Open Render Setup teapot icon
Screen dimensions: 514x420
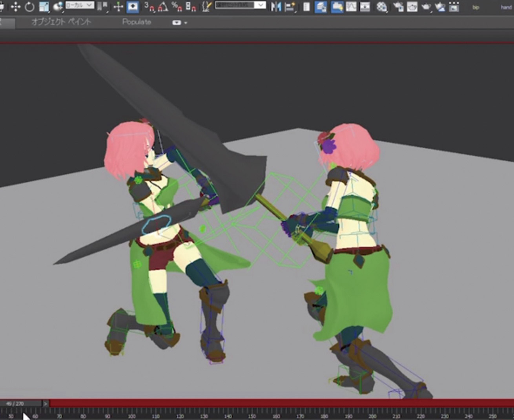(398, 7)
